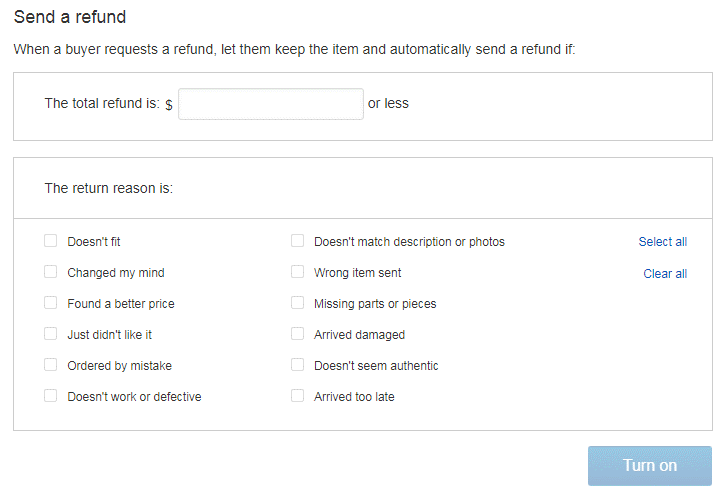The height and width of the screenshot is (495, 728).
Task: Tick "Found a better price" option
Action: 51,303
